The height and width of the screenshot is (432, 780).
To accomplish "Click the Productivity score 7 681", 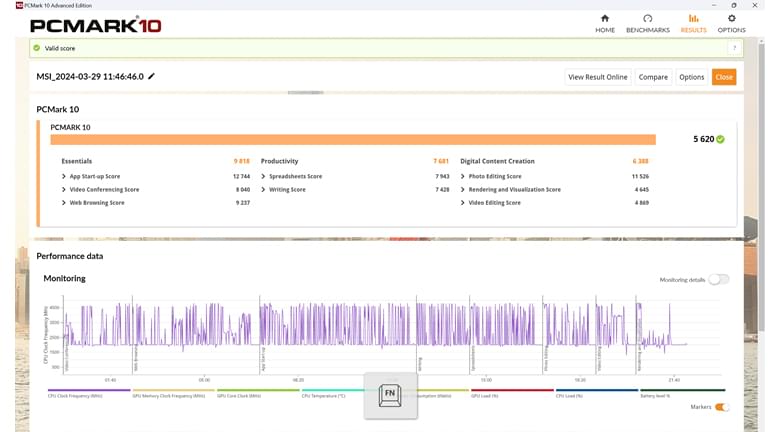I will (441, 161).
